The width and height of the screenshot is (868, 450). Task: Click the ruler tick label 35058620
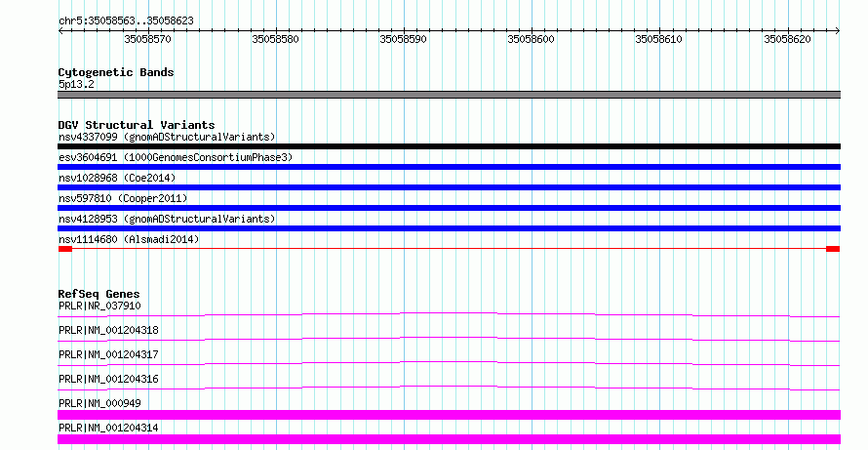tap(787, 39)
